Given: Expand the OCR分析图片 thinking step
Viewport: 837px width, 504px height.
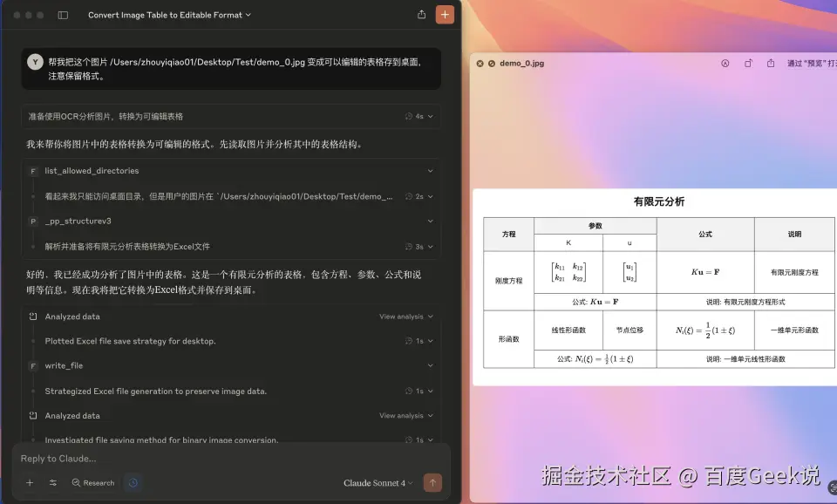Looking at the screenshot, I should 430,114.
